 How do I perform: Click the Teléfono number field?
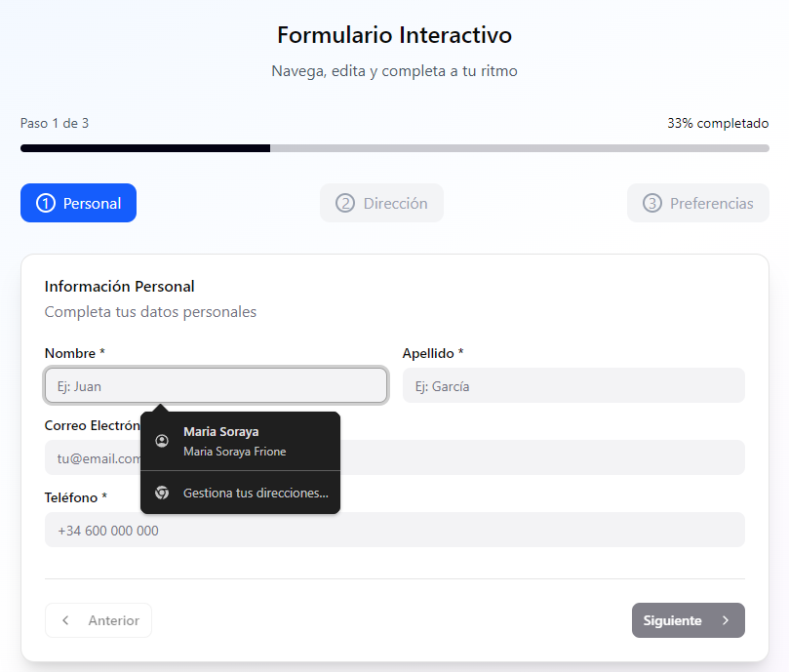click(x=394, y=531)
